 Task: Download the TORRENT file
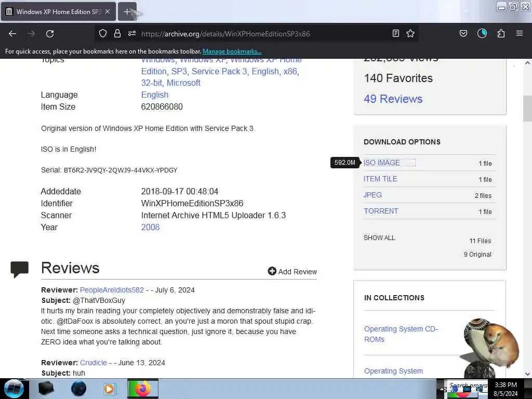(x=381, y=211)
